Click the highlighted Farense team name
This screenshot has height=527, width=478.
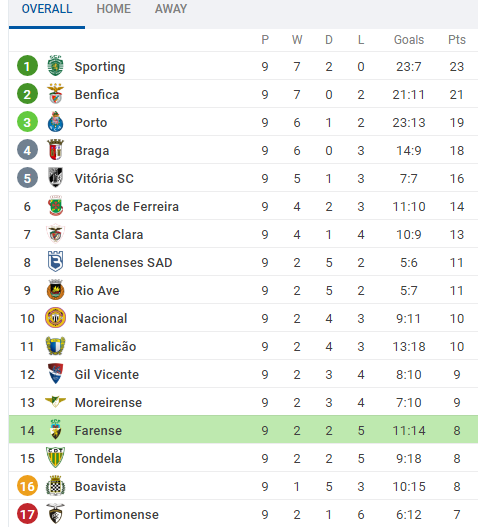click(x=98, y=431)
